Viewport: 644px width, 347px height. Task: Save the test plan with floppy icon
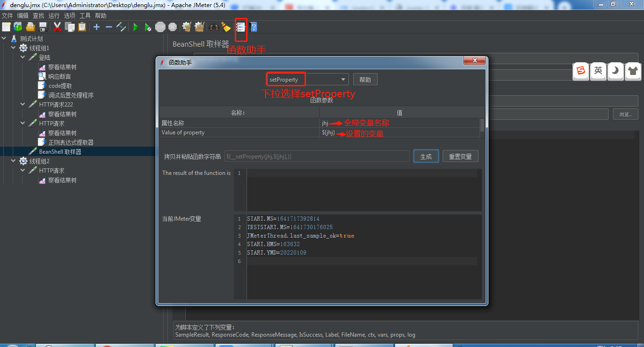43,27
